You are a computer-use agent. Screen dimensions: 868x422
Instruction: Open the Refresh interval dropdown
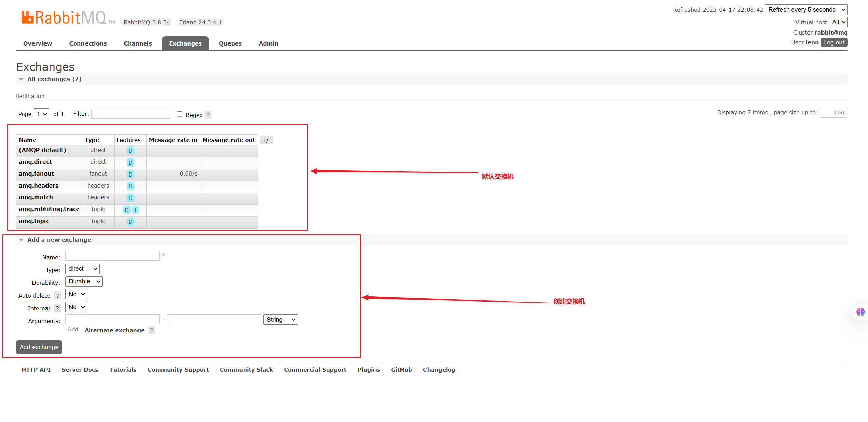(806, 10)
